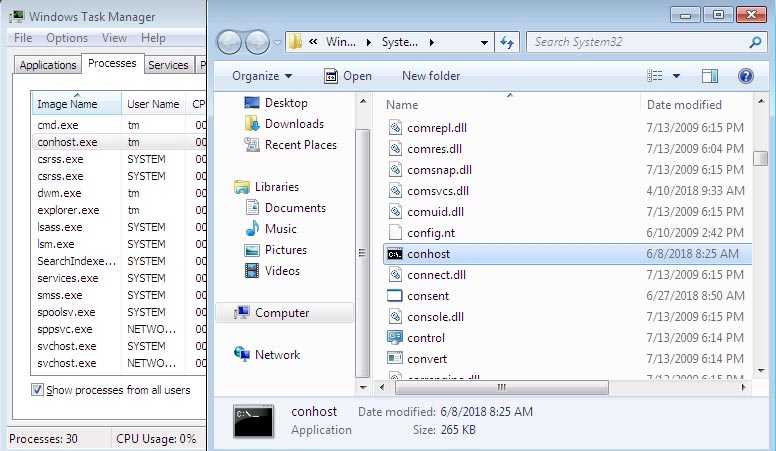Viewport: 776px width, 451px height.
Task: Click the Change your view icon
Action: [x=654, y=76]
